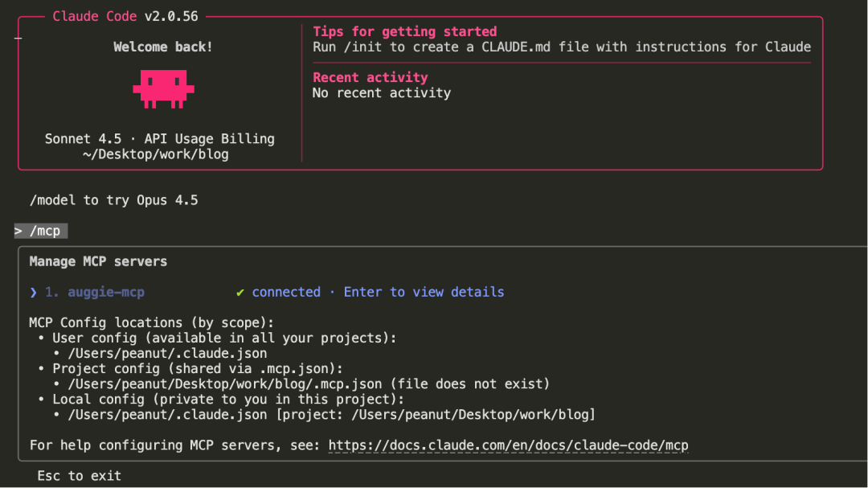The width and height of the screenshot is (868, 488).
Task: Click the '/model to try Opus 4.5' hint
Action: tap(113, 200)
